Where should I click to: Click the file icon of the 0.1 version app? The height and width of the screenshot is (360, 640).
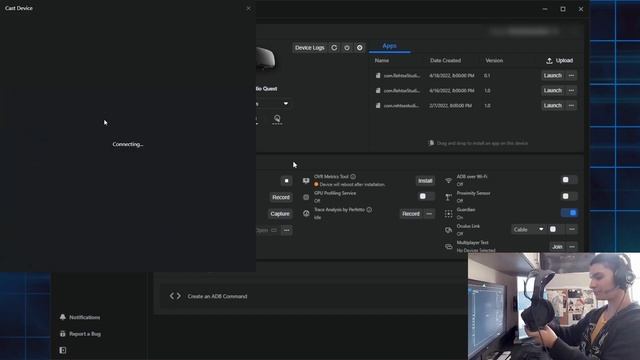coord(378,76)
